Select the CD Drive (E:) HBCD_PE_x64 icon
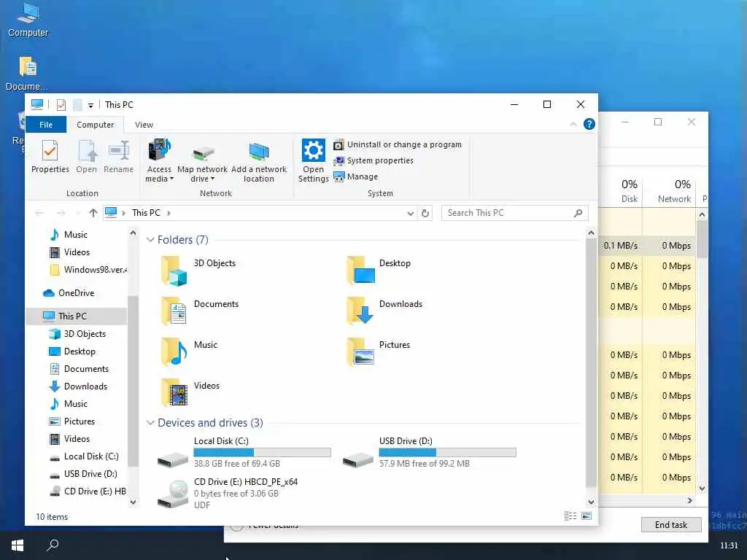This screenshot has height=560, width=747. [x=172, y=494]
